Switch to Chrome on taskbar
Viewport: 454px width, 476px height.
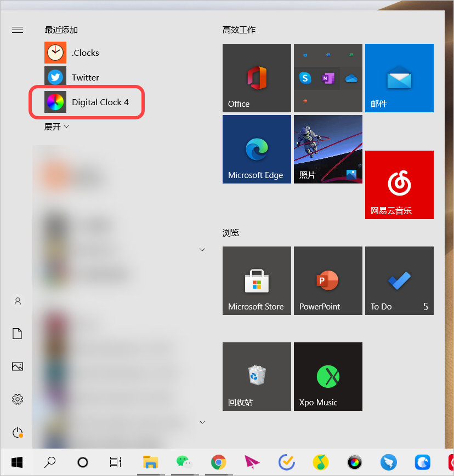[x=218, y=462]
